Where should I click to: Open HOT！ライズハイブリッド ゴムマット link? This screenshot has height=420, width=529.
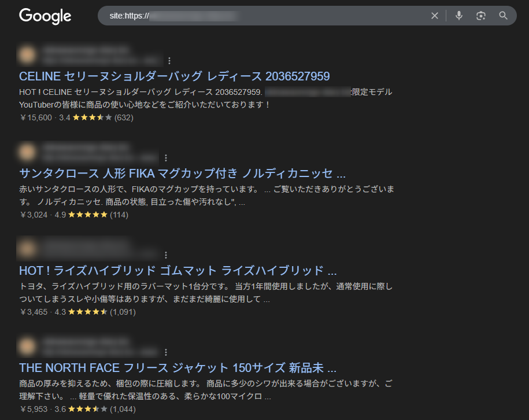tap(177, 271)
